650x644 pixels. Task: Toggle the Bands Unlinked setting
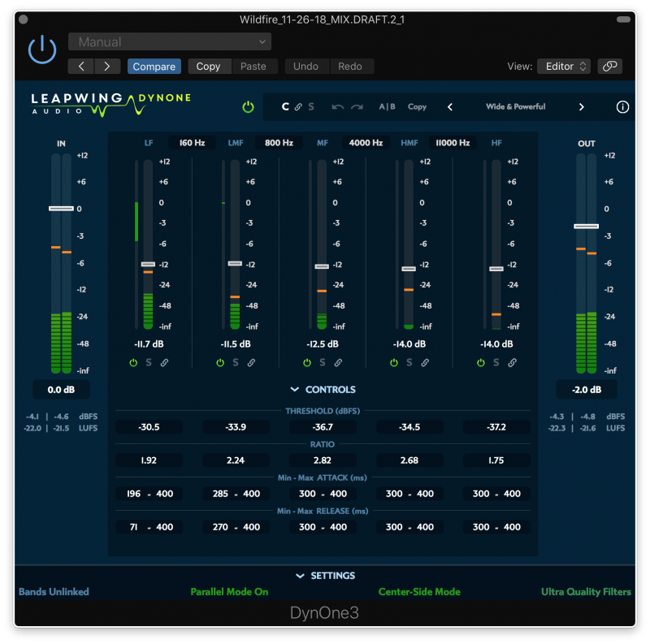[x=54, y=592]
